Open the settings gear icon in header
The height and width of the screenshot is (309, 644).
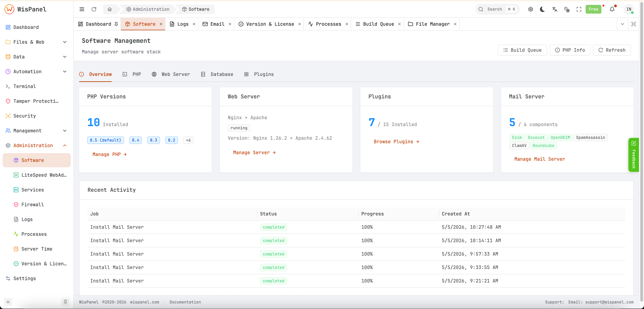[530, 9]
